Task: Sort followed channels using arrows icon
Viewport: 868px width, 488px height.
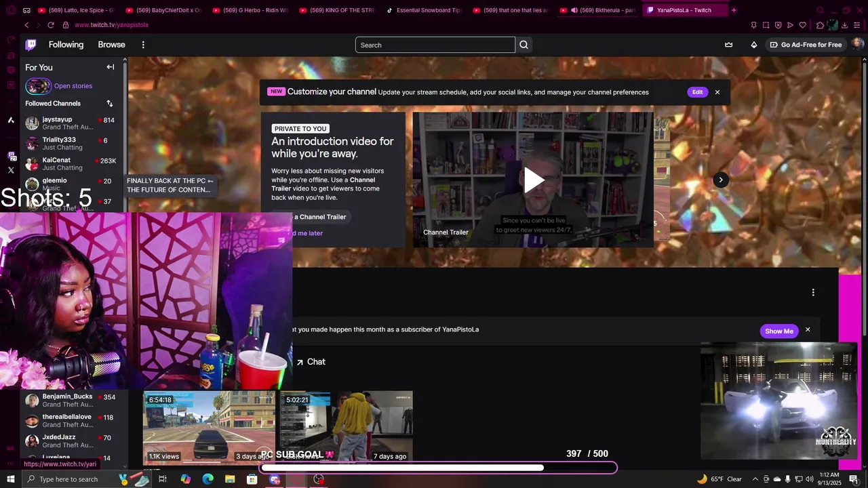Action: (x=110, y=104)
